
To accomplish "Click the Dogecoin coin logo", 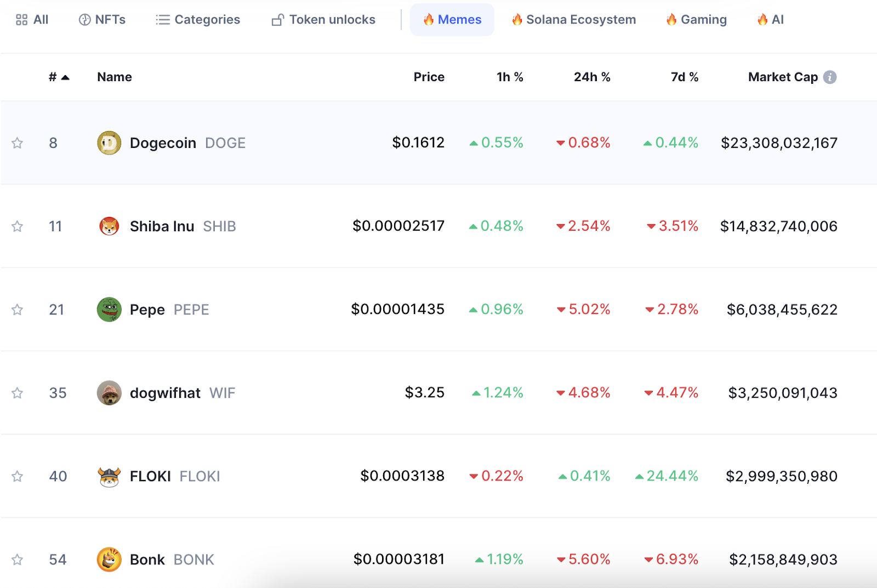I will pos(109,143).
